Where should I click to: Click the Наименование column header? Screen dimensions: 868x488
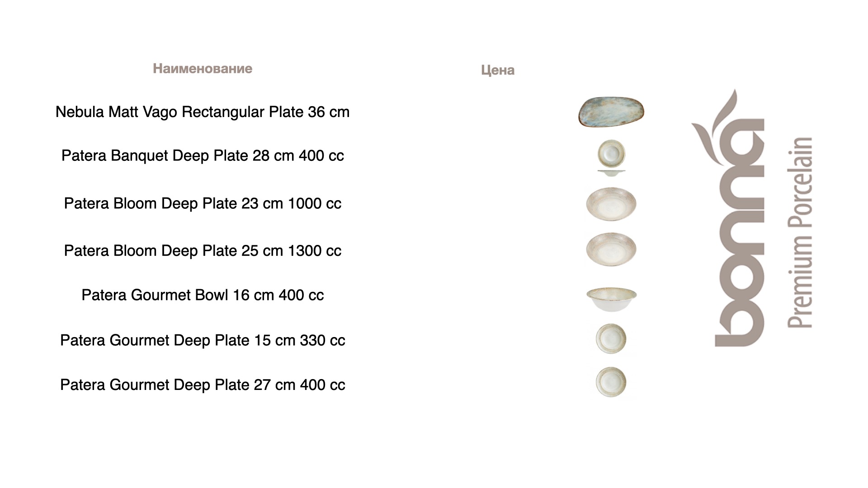click(x=202, y=69)
